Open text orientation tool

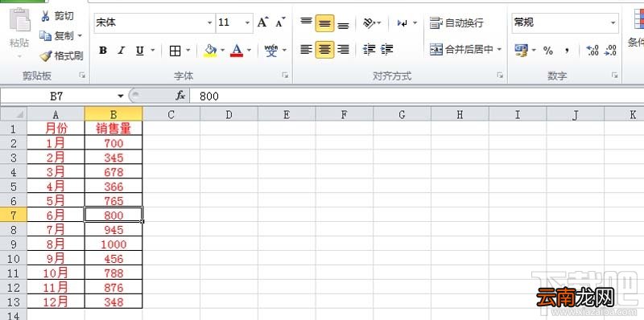(x=369, y=23)
